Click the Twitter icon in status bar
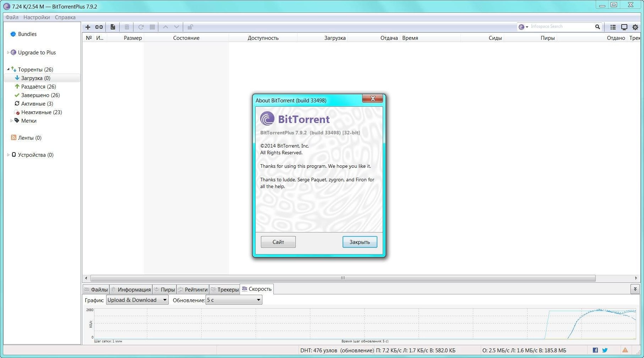 (605, 350)
